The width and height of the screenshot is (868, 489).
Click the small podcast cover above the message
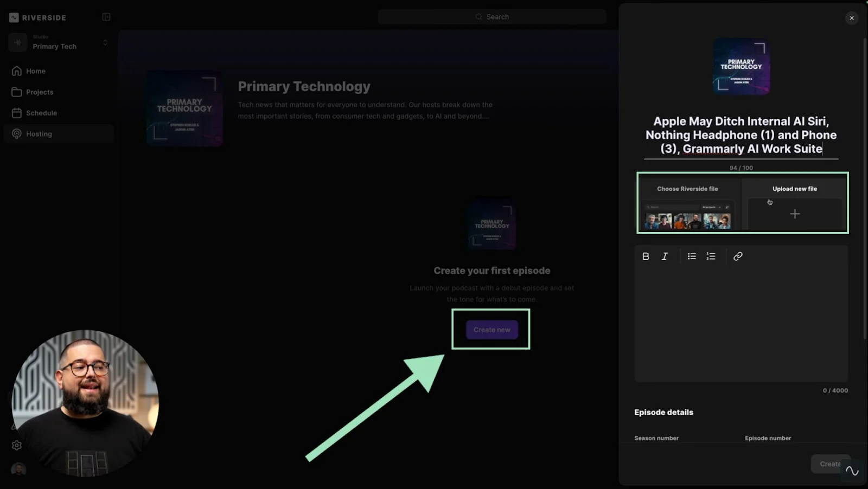pyautogui.click(x=492, y=224)
